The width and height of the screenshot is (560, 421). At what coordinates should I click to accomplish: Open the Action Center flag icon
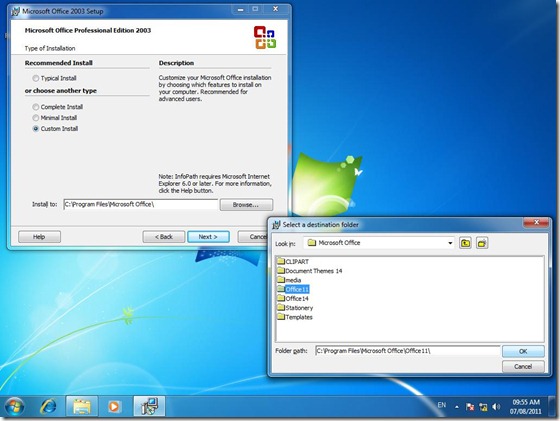[470, 407]
